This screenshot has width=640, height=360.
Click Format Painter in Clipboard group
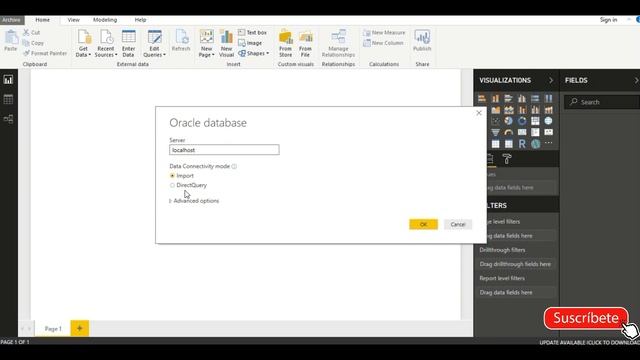pos(45,53)
